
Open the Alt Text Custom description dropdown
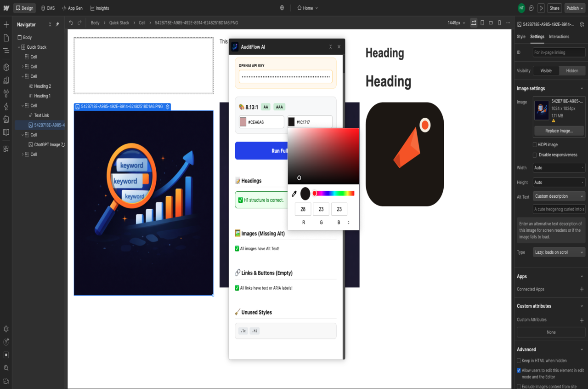click(x=559, y=196)
